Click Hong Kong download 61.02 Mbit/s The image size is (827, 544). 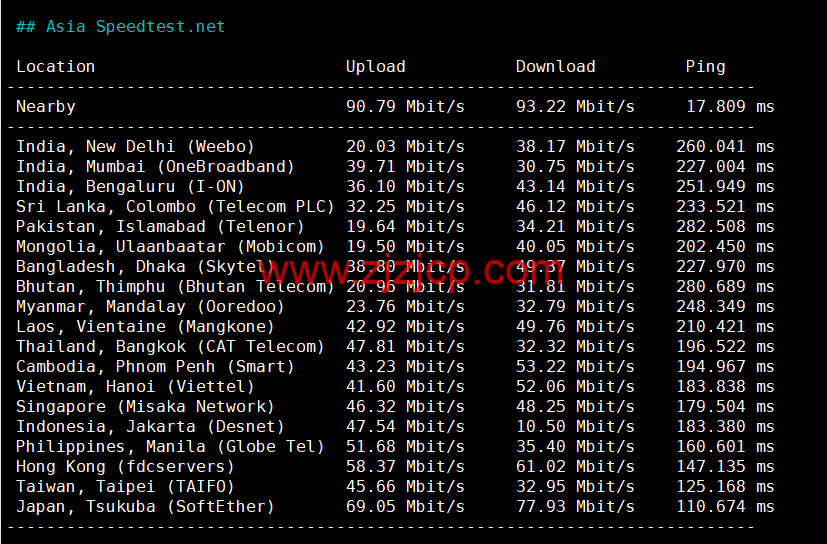coord(575,466)
